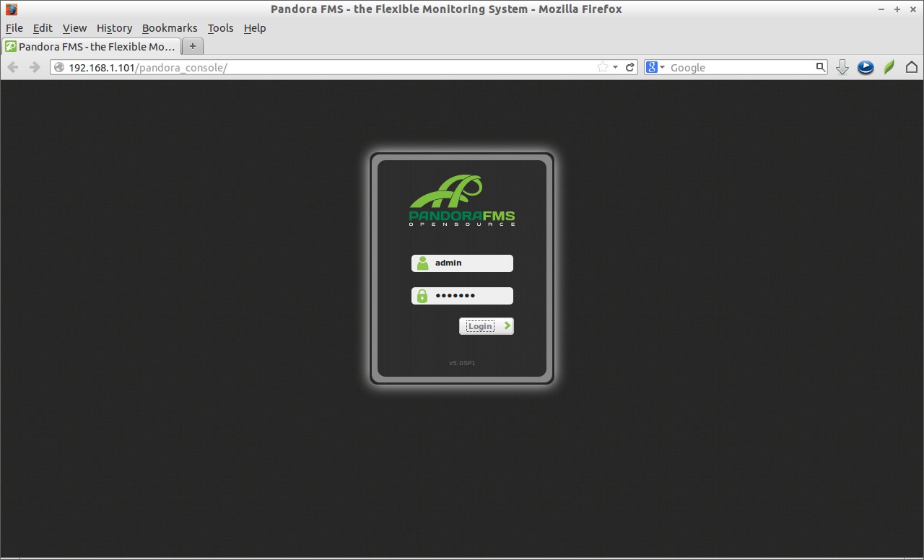Click the favicon on Pandora FMS tab
Viewport: 924px width, 560px height.
11,46
